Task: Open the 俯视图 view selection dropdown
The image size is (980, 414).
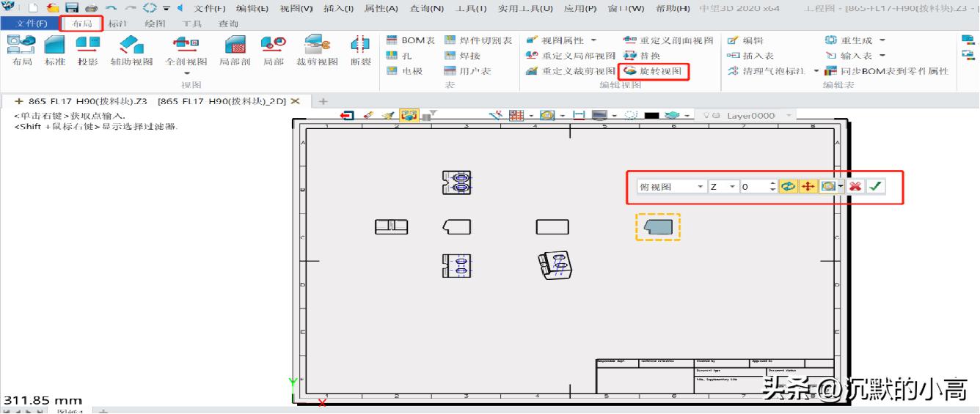Action: pyautogui.click(x=700, y=187)
